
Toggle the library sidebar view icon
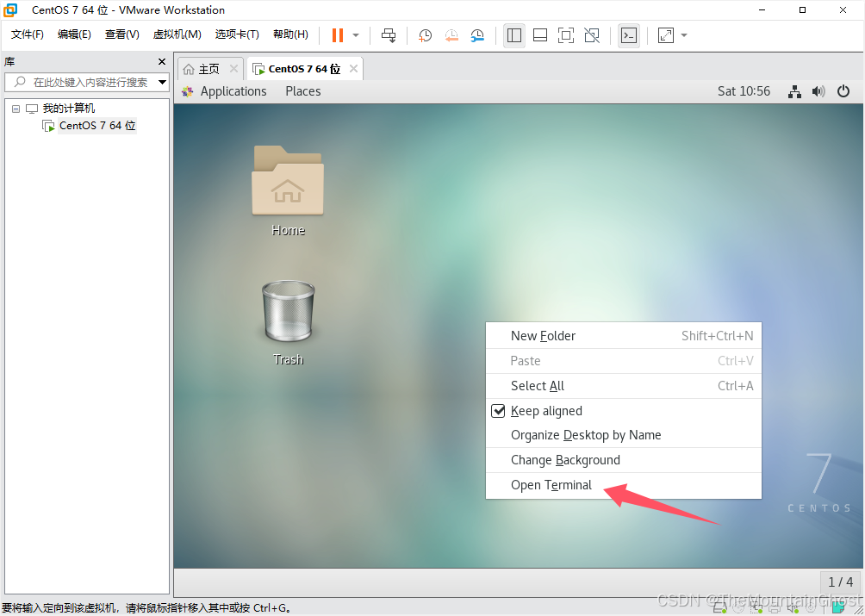[x=514, y=35]
